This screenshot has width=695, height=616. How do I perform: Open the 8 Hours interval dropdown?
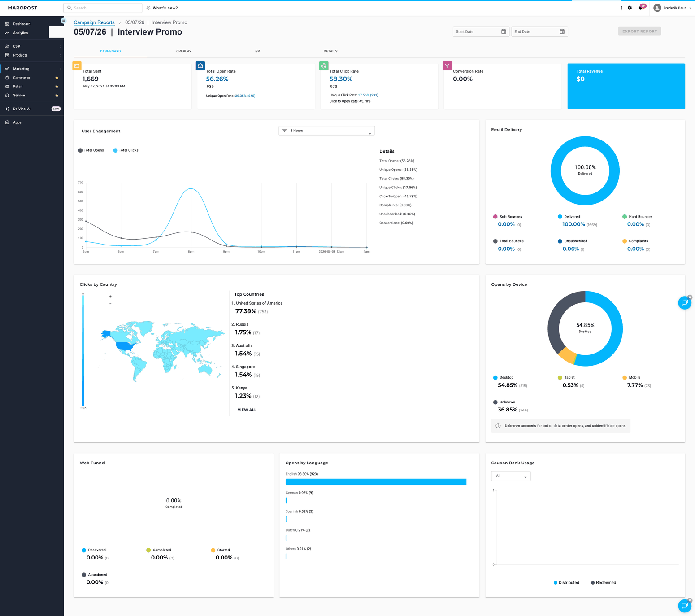click(326, 131)
